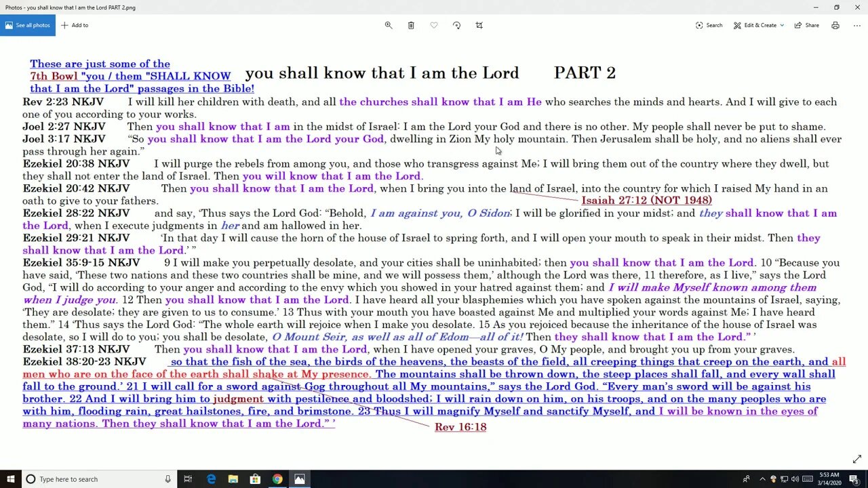
Task: Open volume control speaker icon
Action: coord(795,479)
